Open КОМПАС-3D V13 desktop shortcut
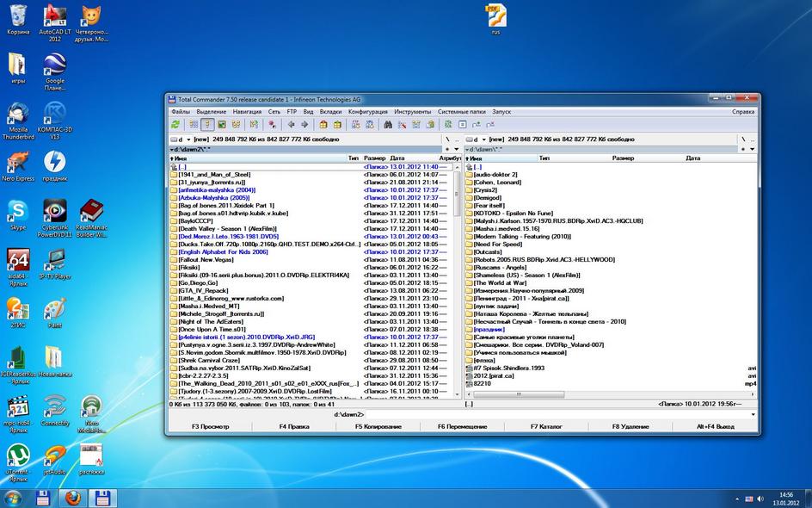Screen dimensions: 812x508 55,121
